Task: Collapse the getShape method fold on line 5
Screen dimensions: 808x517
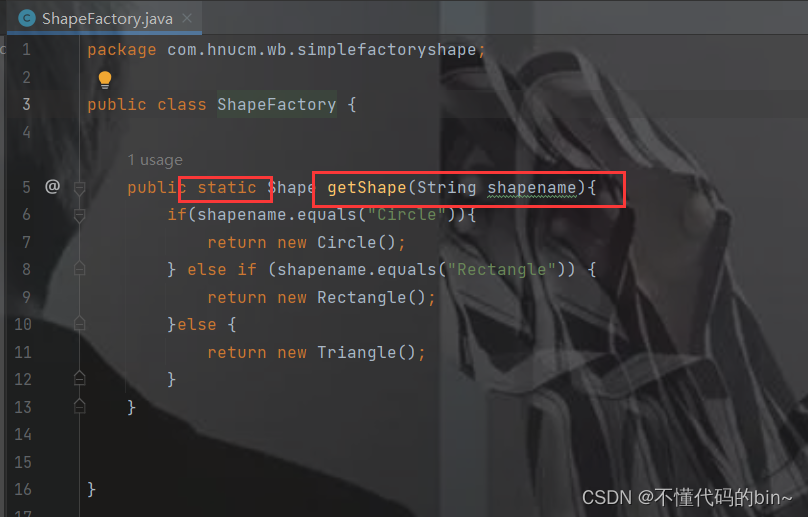Action: [79, 188]
